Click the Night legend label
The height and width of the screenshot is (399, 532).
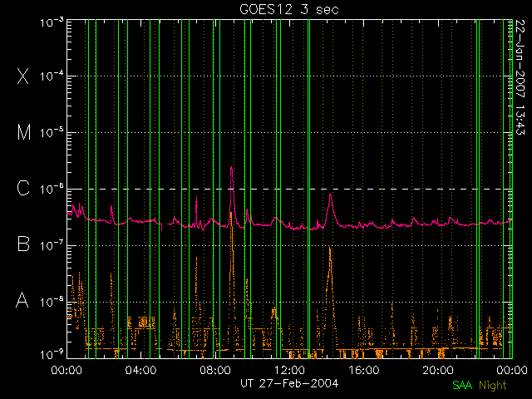[493, 386]
